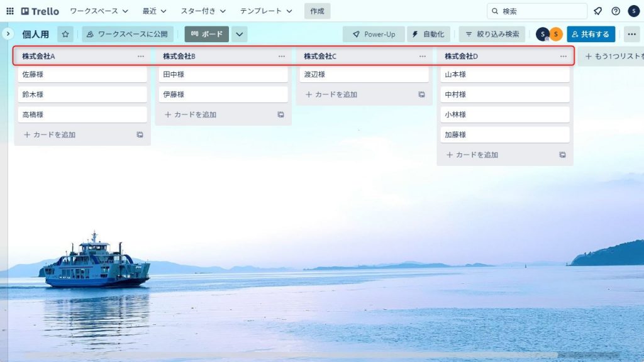The width and height of the screenshot is (644, 362).
Task: Open the help question mark icon
Action: [616, 11]
